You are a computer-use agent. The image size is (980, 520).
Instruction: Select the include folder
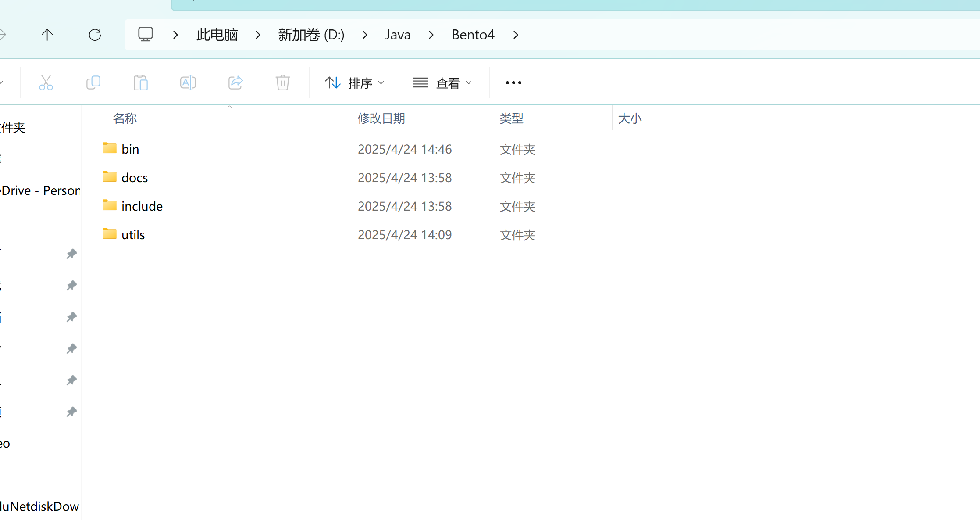142,206
